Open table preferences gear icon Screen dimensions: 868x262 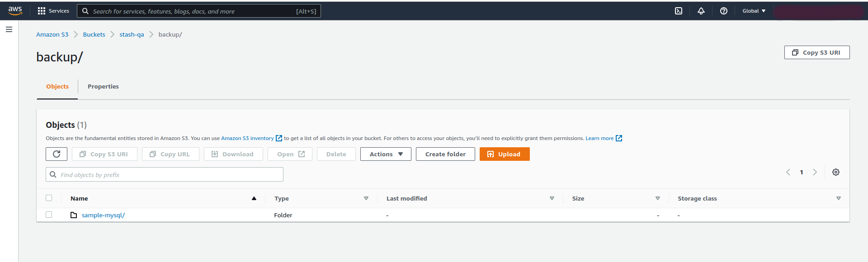[x=835, y=172]
